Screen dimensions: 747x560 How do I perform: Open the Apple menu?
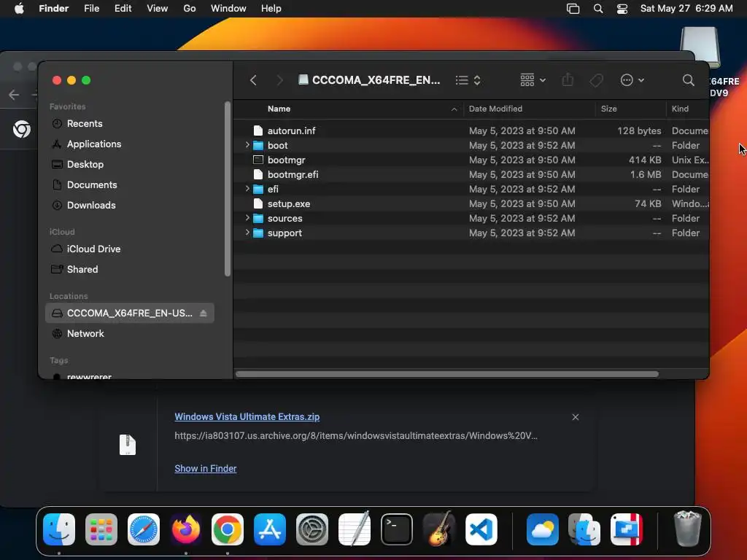point(19,9)
